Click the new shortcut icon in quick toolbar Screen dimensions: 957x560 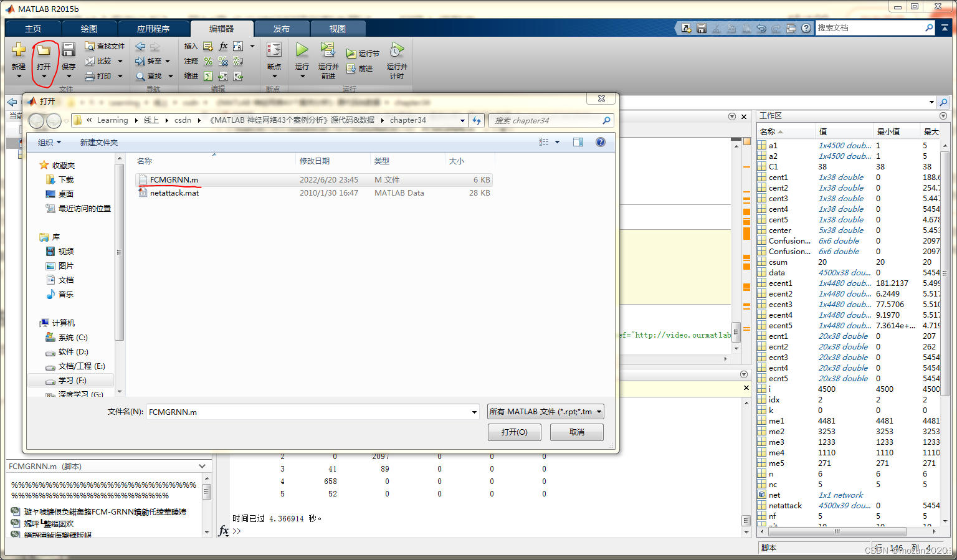[x=686, y=28]
